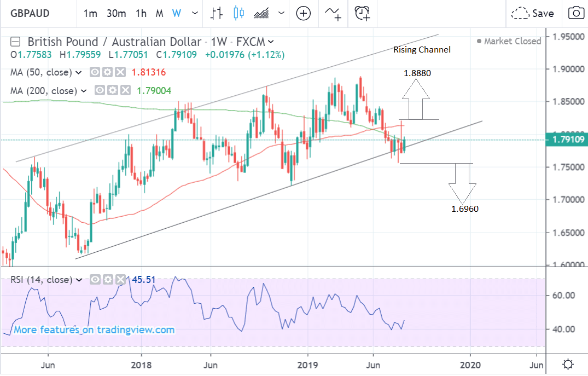
Task: Toggle visibility of the MA 200 indicator
Action: (x=99, y=91)
